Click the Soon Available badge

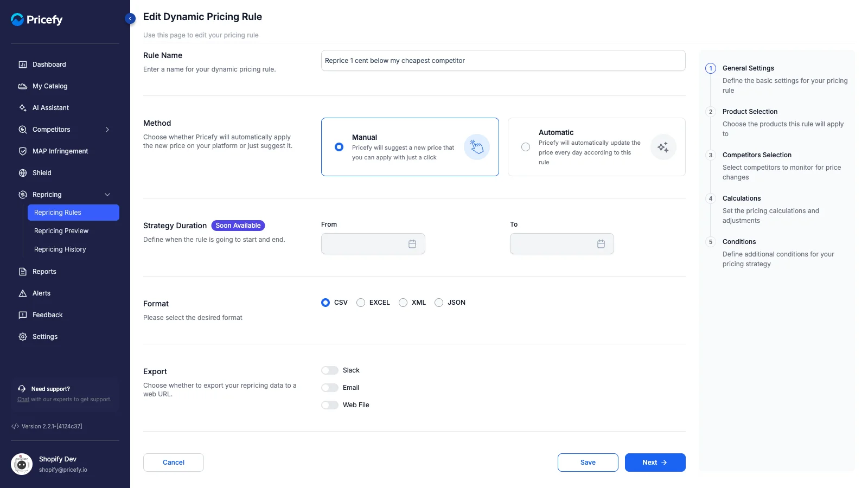238,226
